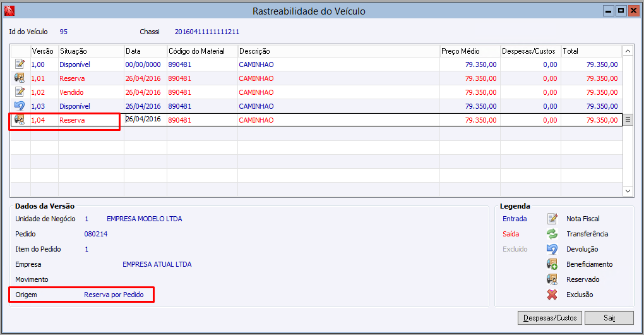This screenshot has width=644, height=335.
Task: Click the Chassi number 20160411111111211
Action: tap(207, 32)
